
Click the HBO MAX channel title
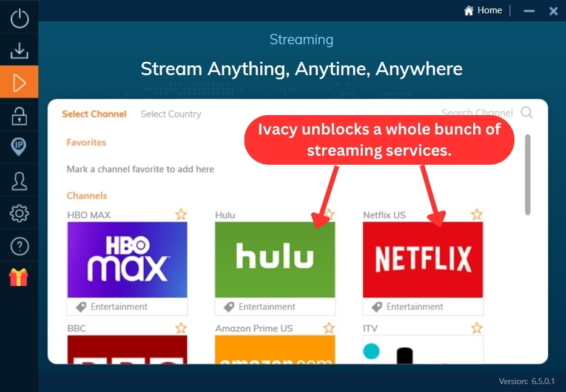click(89, 215)
